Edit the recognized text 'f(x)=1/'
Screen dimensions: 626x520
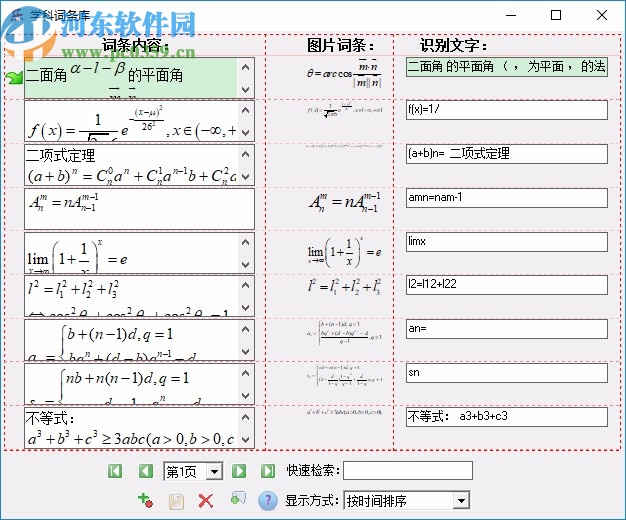[507, 110]
